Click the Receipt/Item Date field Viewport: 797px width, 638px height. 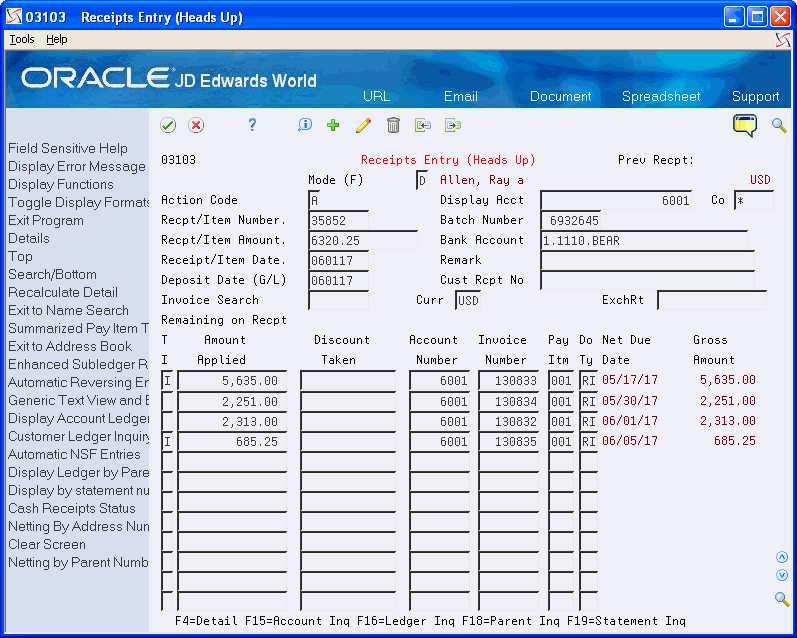click(x=339, y=260)
